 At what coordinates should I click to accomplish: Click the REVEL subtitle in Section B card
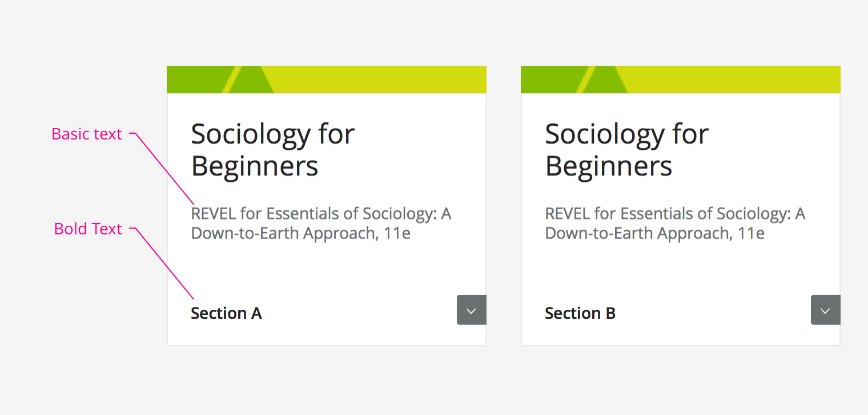(675, 224)
